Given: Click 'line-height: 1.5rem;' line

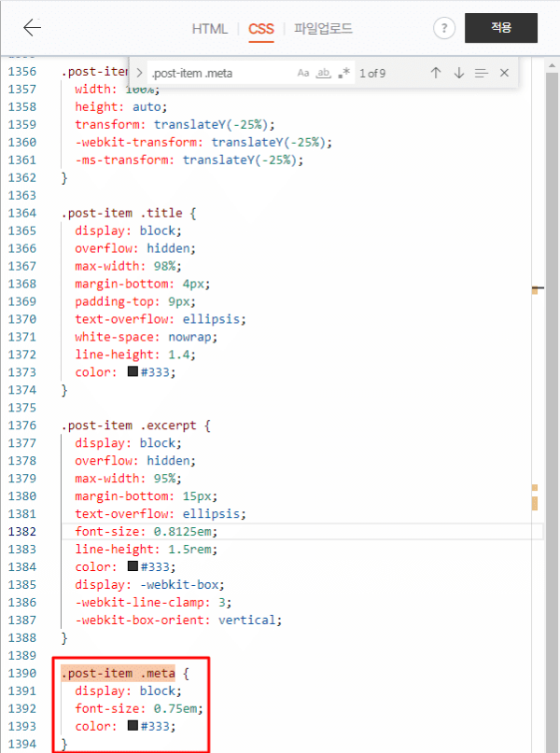Looking at the screenshot, I should (x=146, y=549).
